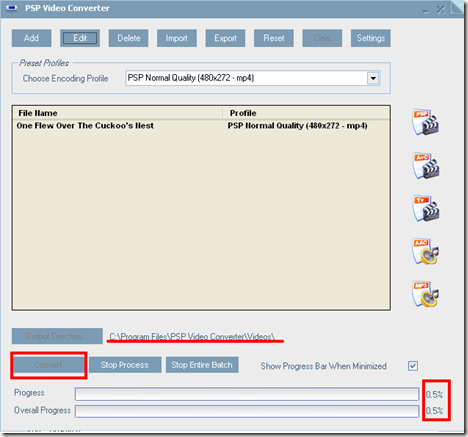Select One Flew Over The Cuckoo's Nest row

(x=201, y=126)
